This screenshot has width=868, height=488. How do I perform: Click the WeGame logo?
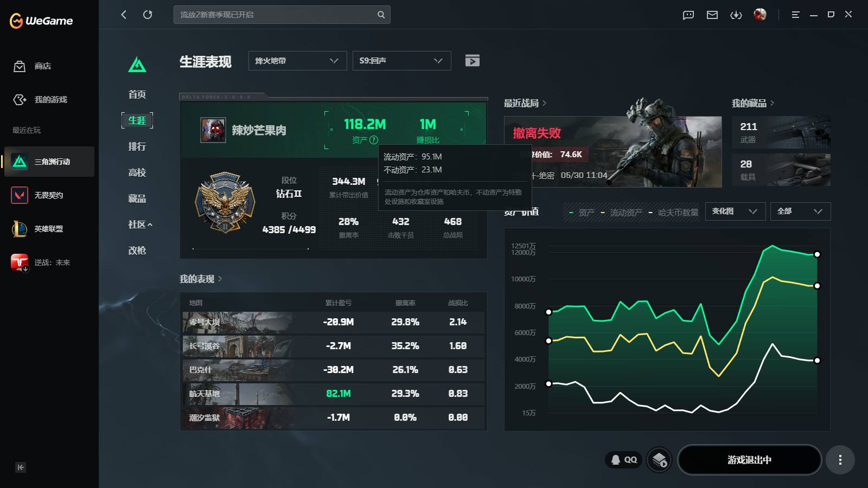point(41,21)
